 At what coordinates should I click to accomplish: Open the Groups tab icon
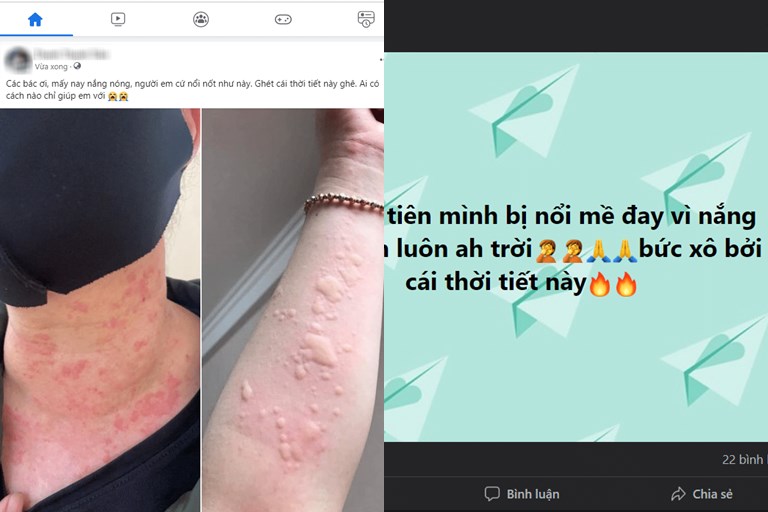click(x=201, y=19)
